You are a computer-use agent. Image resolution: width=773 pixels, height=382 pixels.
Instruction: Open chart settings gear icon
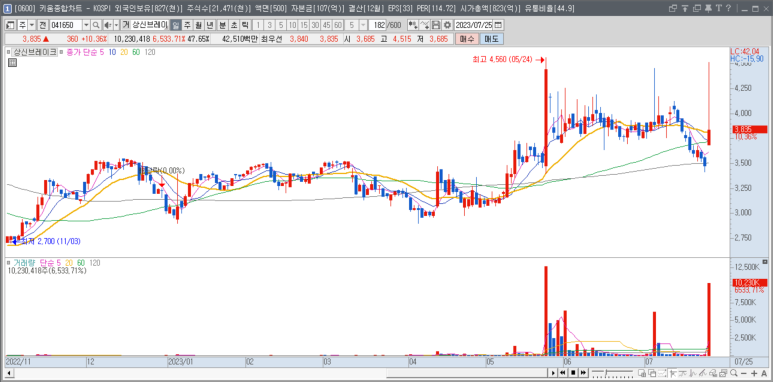(x=447, y=25)
